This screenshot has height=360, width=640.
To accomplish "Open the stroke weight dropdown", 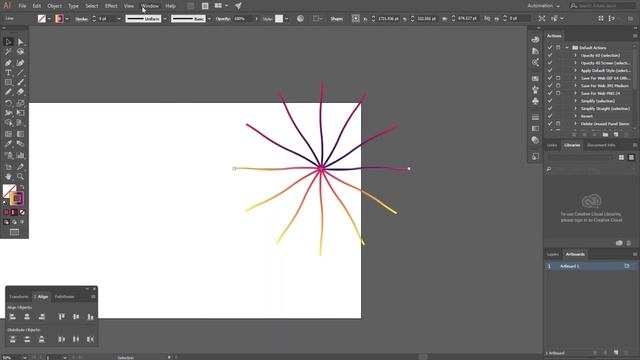I will (x=119, y=19).
